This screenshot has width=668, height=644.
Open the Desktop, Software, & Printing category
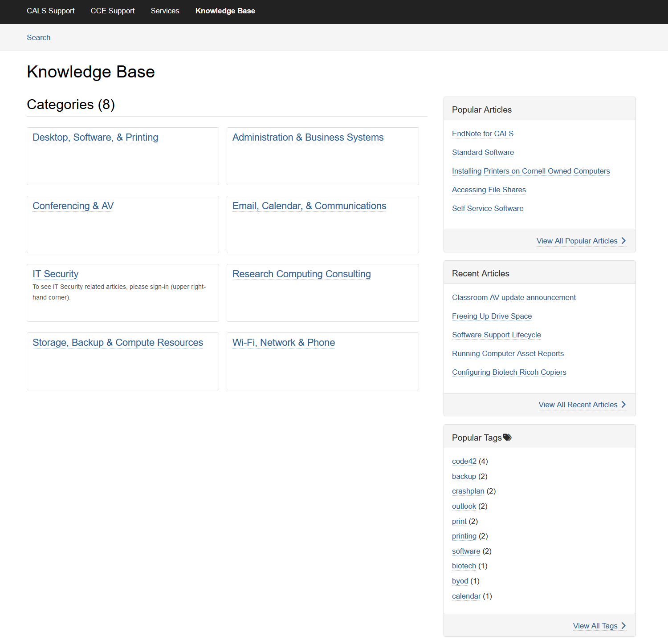95,138
